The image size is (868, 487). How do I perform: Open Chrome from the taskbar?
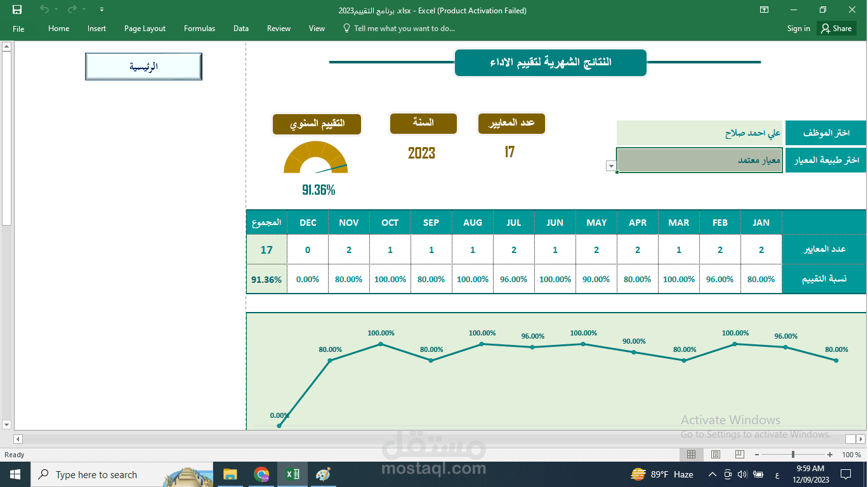[x=261, y=474]
